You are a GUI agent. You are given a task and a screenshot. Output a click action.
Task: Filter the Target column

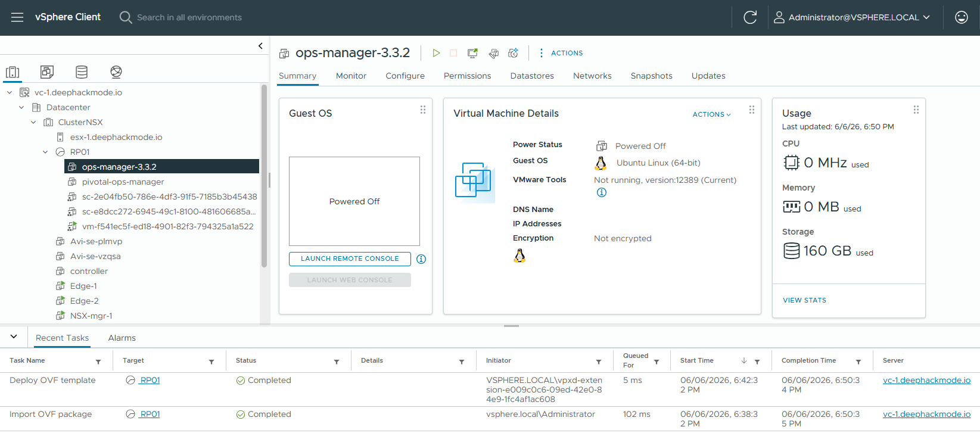(x=211, y=362)
